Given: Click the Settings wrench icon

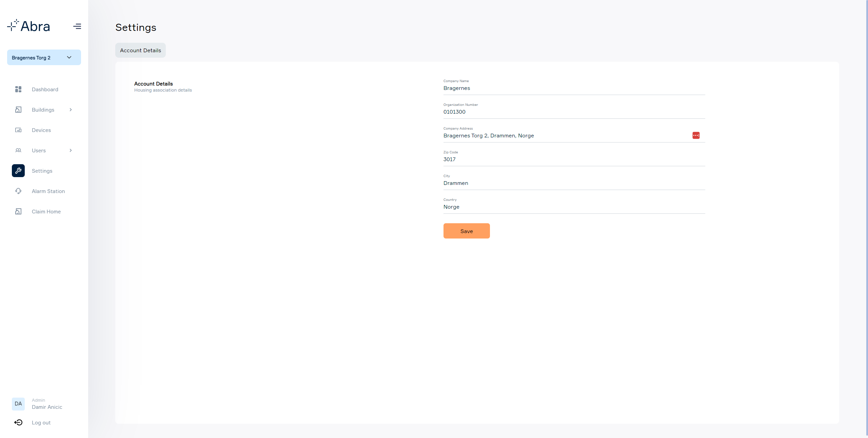Looking at the screenshot, I should pos(18,171).
